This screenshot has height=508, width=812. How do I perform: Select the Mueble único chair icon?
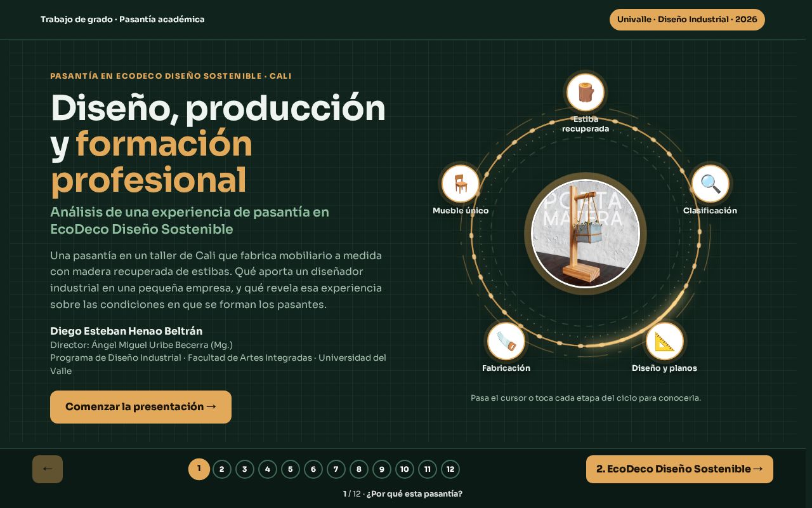point(460,184)
